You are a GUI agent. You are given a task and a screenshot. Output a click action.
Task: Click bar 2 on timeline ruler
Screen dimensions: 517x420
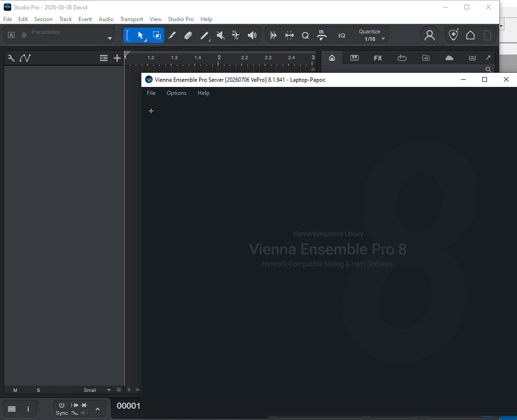(219, 57)
